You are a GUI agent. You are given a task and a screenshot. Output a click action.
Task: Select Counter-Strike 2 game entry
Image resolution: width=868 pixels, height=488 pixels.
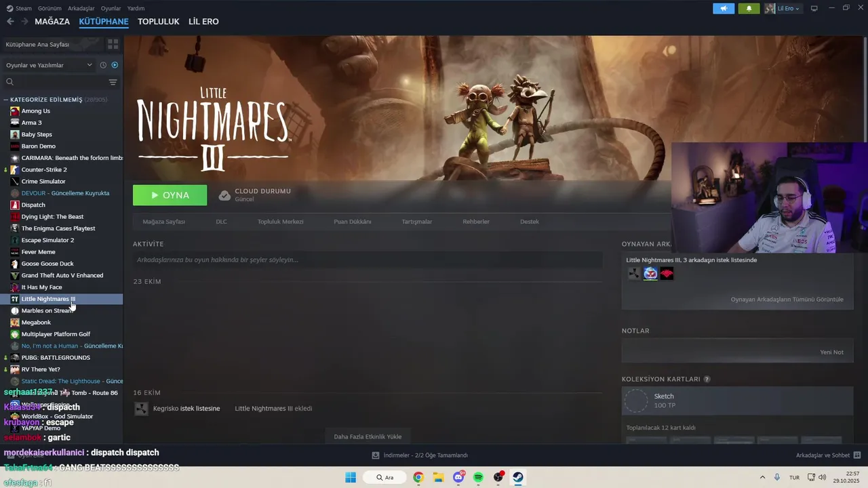point(44,169)
